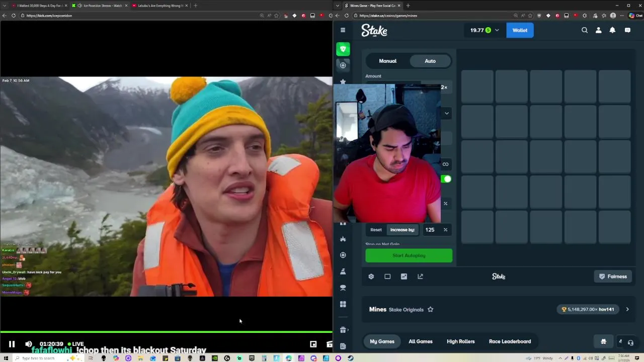Pop out game with external-link icon
Viewport: 644px width, 362px height.
(421, 277)
